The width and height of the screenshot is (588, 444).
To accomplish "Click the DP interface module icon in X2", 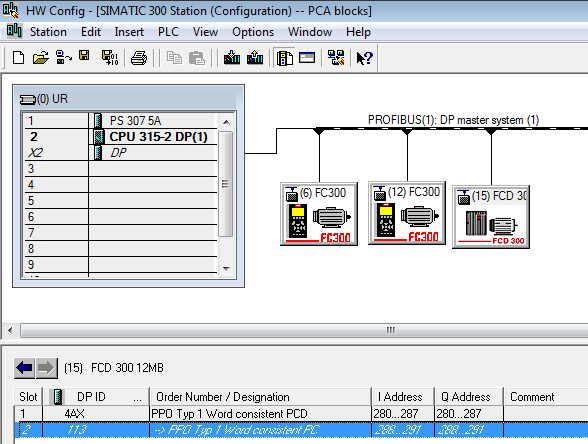I will point(98,153).
